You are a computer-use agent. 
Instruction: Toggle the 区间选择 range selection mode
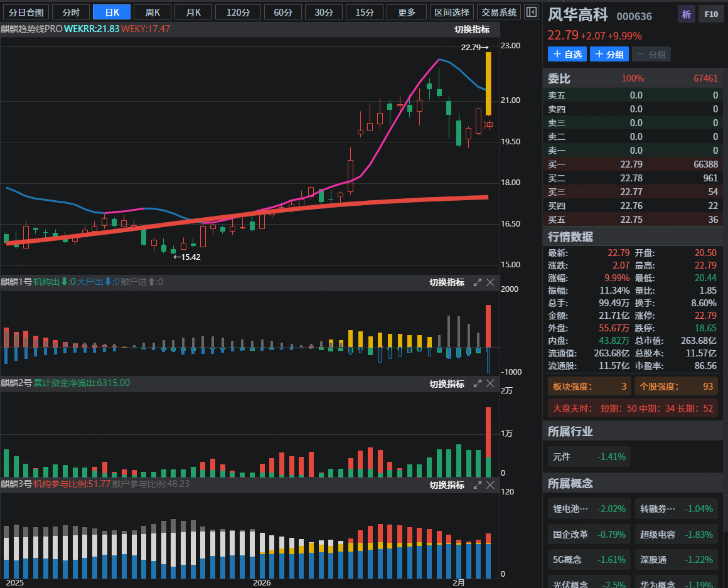click(x=451, y=12)
